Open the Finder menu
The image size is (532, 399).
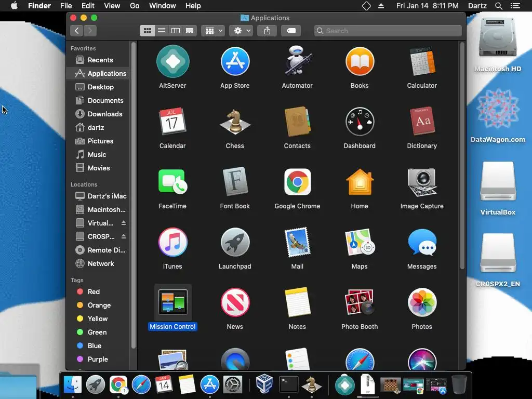coord(39,6)
